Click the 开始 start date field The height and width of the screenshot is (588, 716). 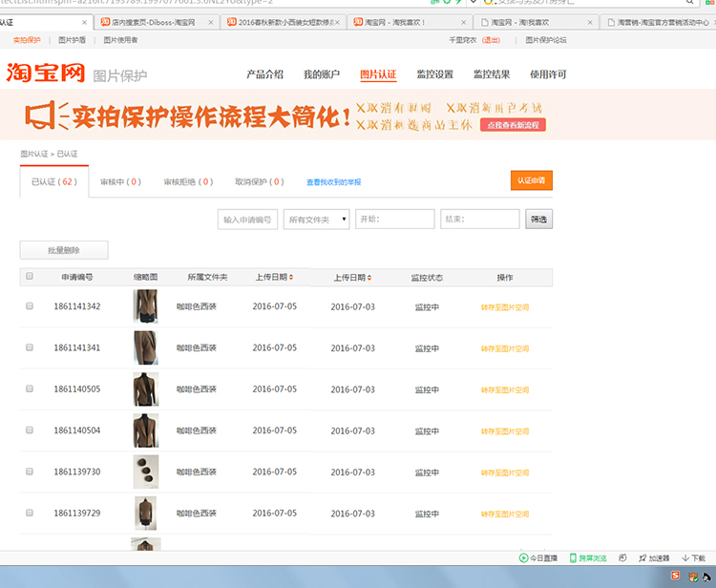tap(394, 220)
